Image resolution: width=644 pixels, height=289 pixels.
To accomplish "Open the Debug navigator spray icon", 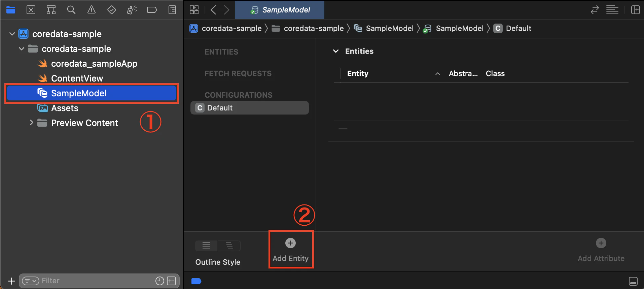I will pos(132,10).
